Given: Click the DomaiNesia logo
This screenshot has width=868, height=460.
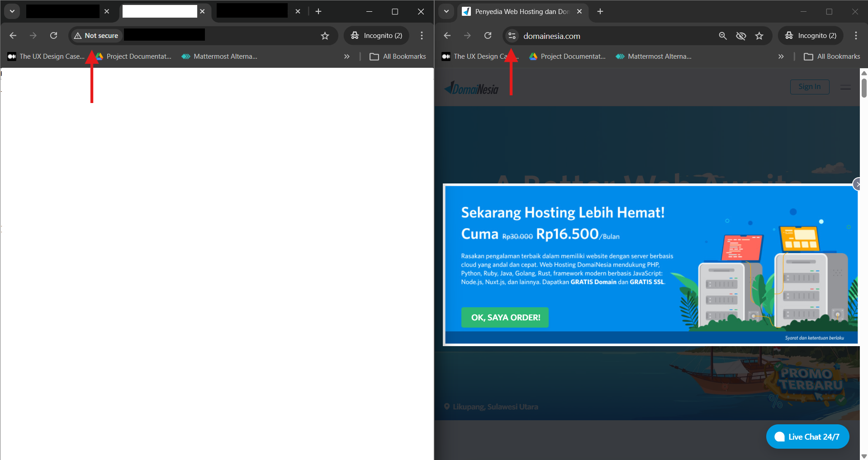Looking at the screenshot, I should [471, 88].
